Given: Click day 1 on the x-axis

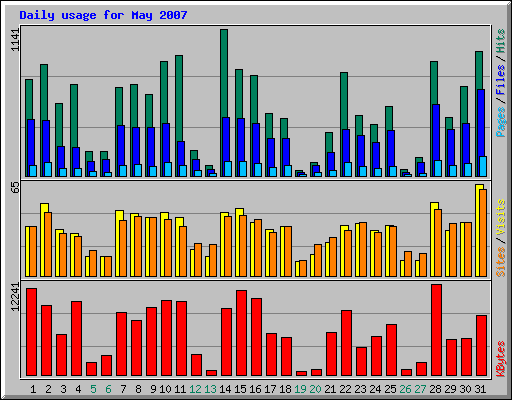Looking at the screenshot, I should 33,389.
